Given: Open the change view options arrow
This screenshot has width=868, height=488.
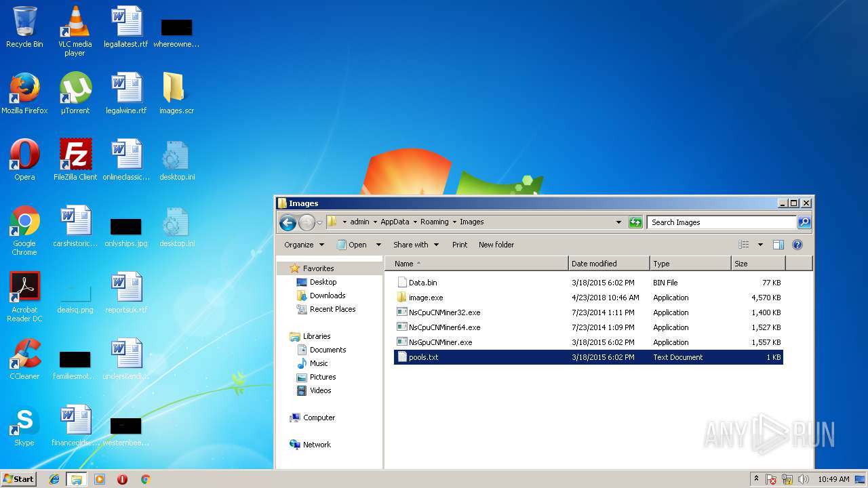Looking at the screenshot, I should point(760,245).
